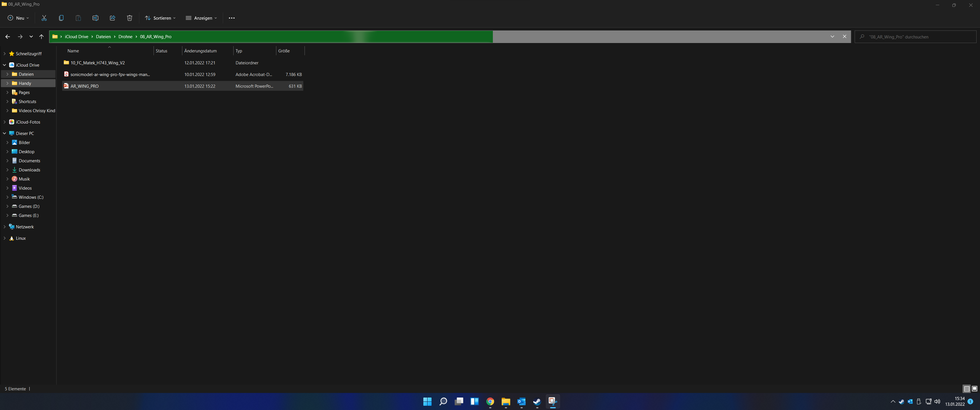
Task: Click the Rename icon in toolbar
Action: (x=95, y=18)
